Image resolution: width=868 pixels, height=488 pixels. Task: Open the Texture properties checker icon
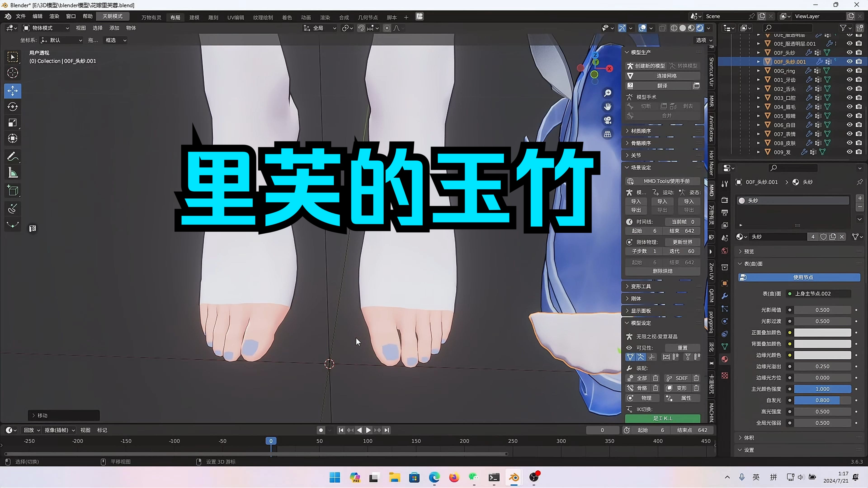coord(725,375)
